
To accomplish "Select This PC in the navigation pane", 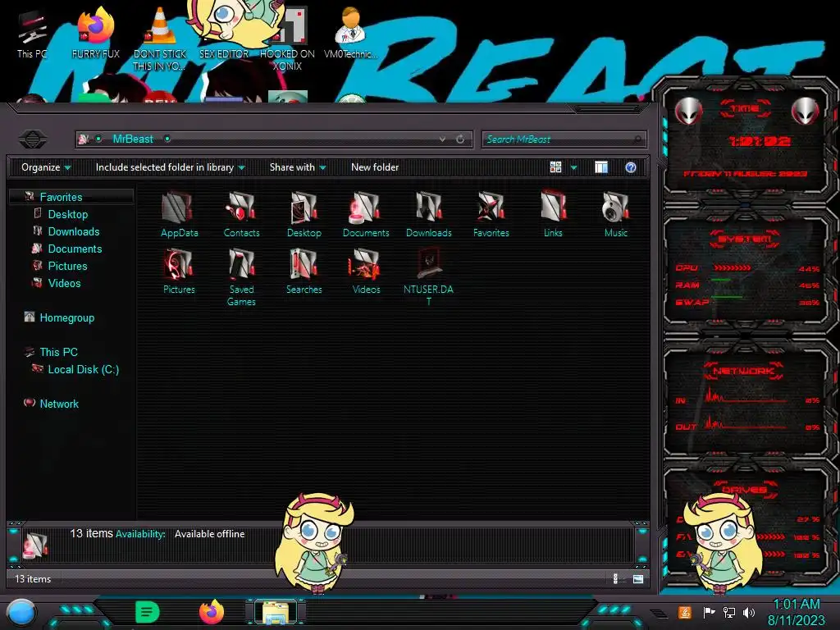I will tap(58, 352).
